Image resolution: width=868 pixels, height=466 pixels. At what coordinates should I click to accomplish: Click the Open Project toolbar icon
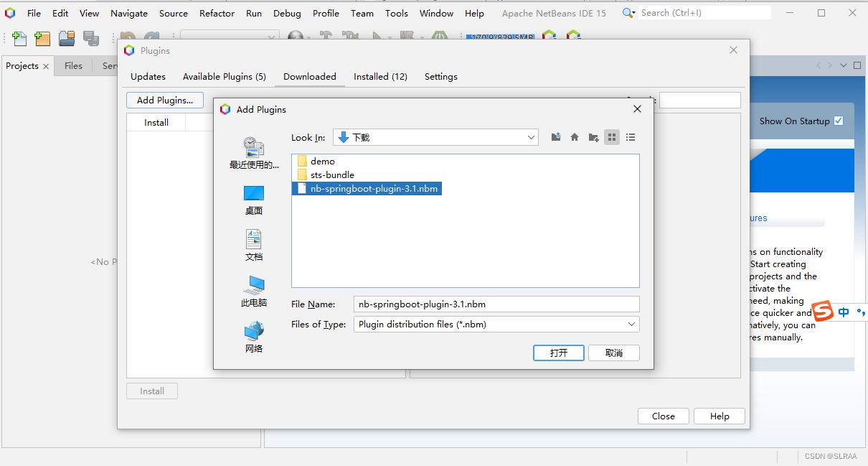(x=67, y=39)
